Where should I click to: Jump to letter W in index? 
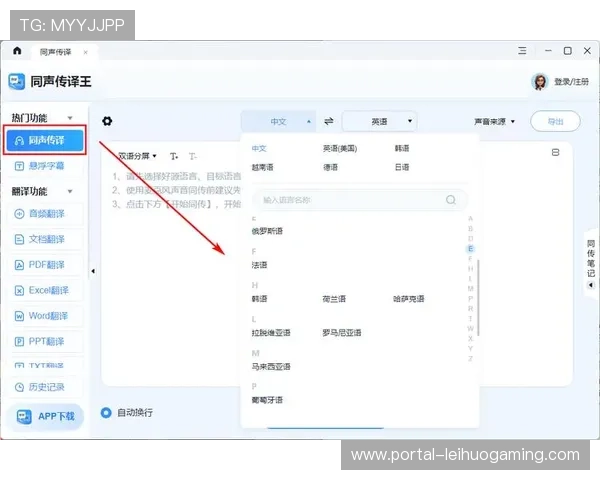tap(471, 329)
